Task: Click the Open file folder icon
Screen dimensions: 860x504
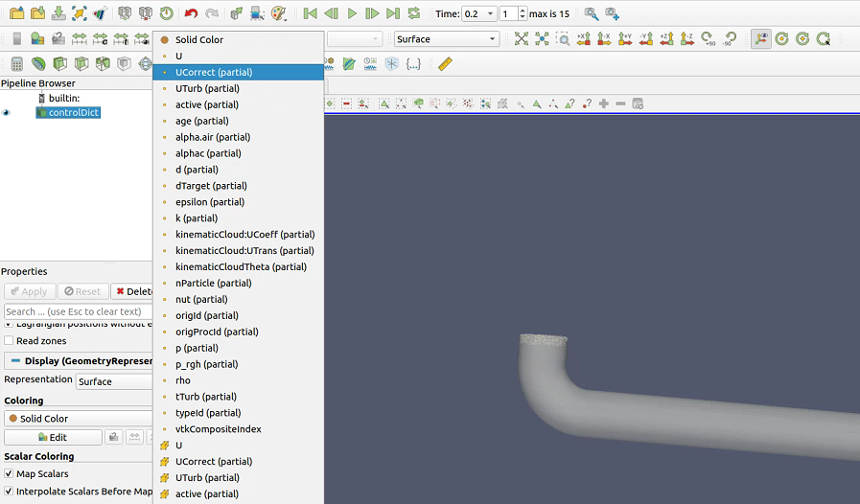Action: (17, 13)
